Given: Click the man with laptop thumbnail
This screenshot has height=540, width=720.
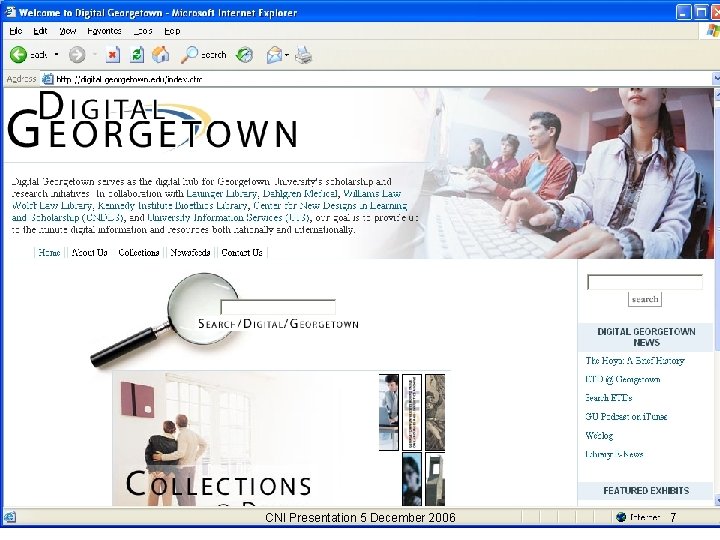Looking at the screenshot, I should point(388,412).
